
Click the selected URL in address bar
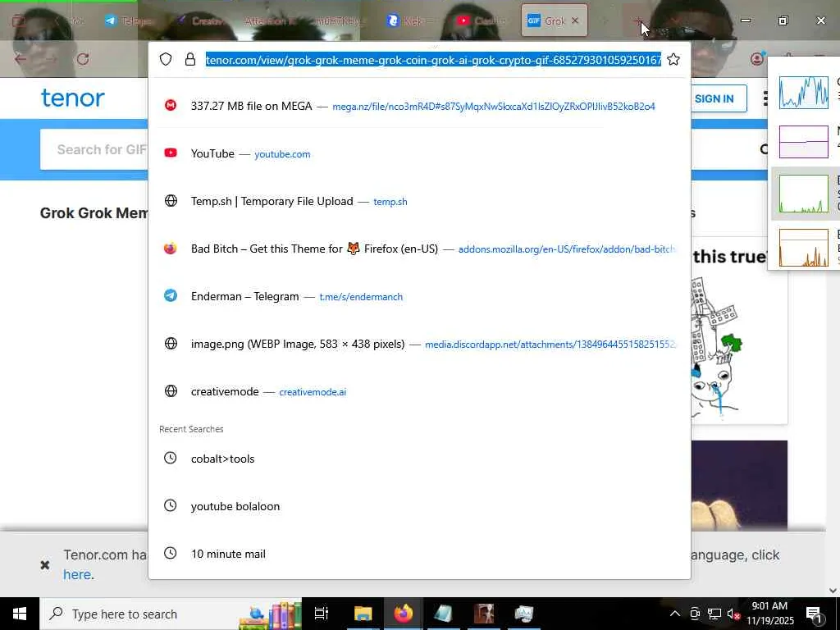click(433, 59)
